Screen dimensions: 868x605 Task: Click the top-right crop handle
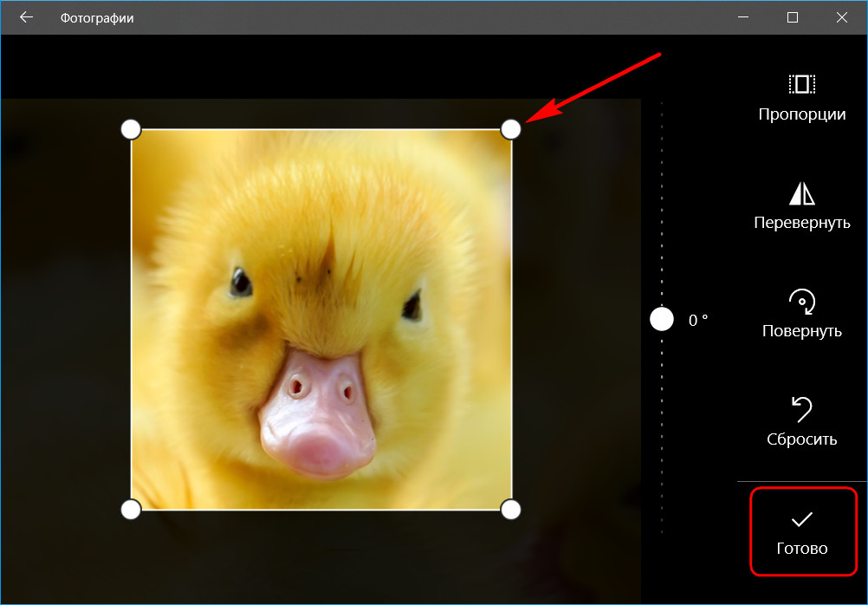coord(511,129)
